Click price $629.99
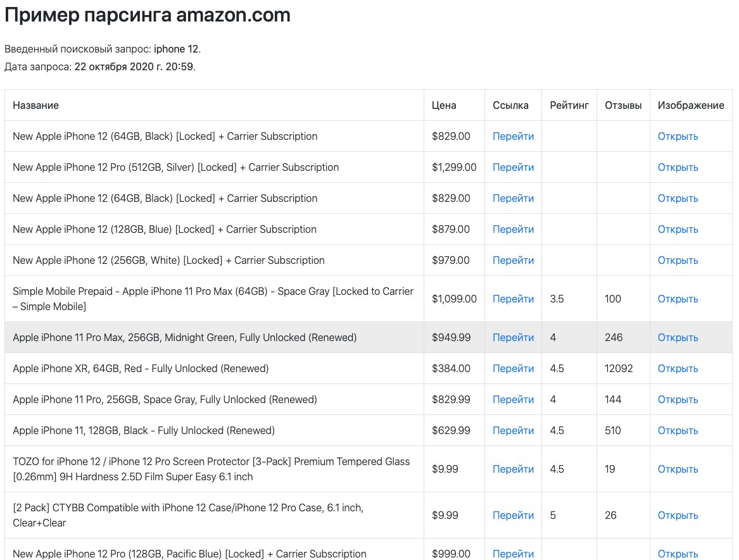Screen dimensions: 739x560 [451, 431]
